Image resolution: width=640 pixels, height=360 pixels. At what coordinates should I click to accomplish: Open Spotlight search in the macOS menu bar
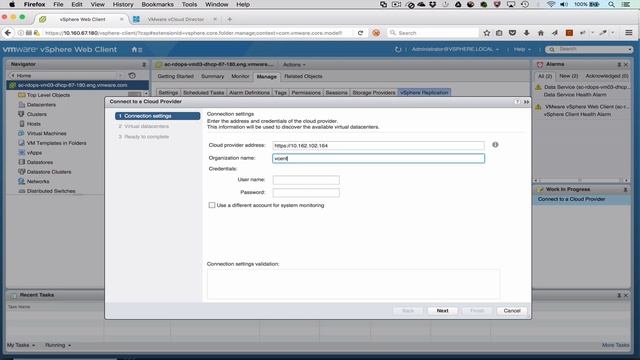(611, 4)
